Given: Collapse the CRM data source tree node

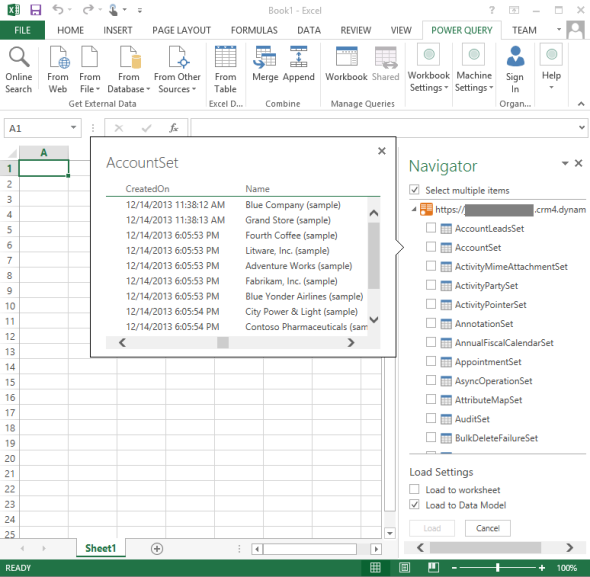Looking at the screenshot, I should click(414, 209).
